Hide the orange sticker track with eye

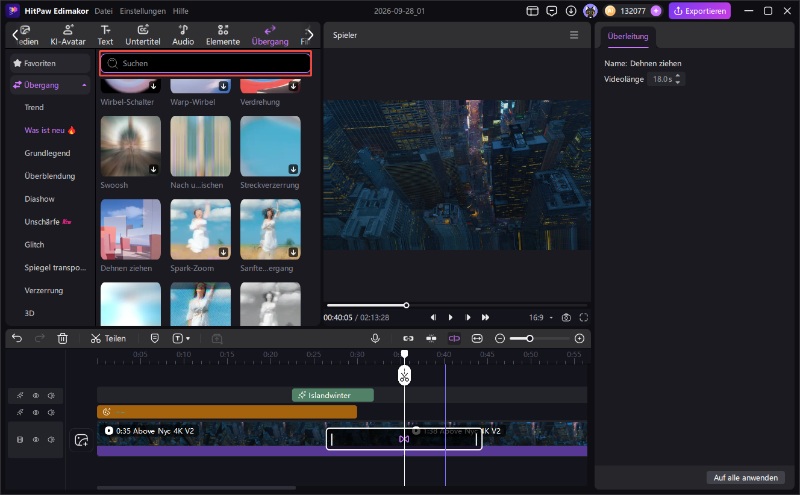36,412
